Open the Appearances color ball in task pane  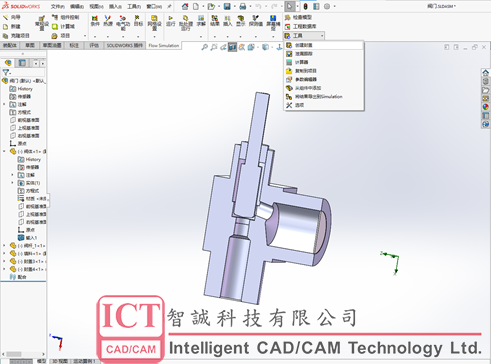pyautogui.click(x=486, y=107)
